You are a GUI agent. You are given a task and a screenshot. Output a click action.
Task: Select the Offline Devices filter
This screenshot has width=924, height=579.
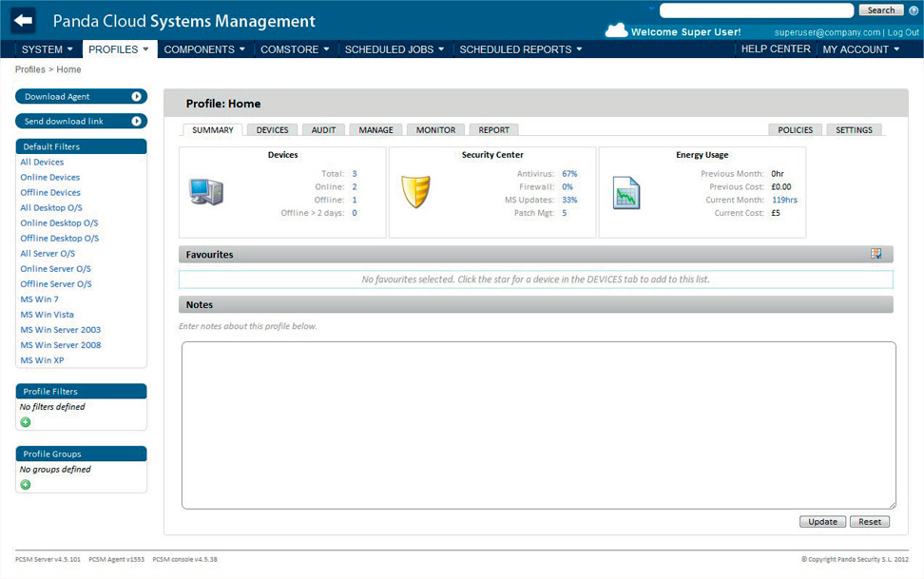[49, 192]
